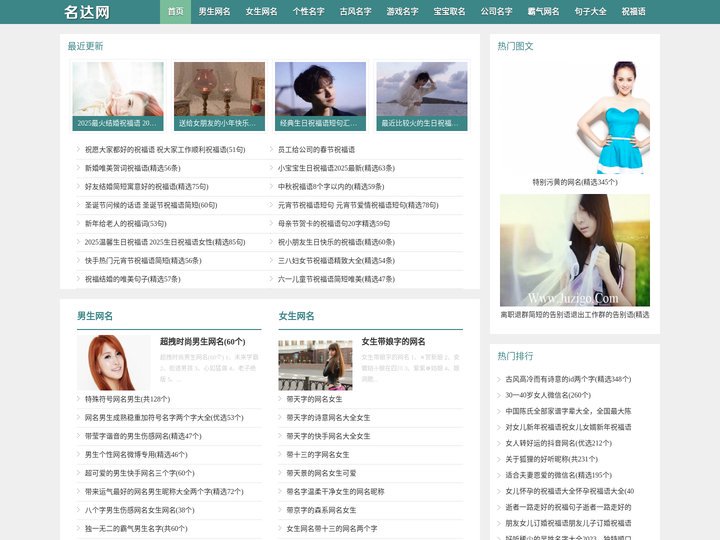The width and height of the screenshot is (720, 540).
Task: Open link 带天字的诗意网名大全女生
Action: [328, 417]
